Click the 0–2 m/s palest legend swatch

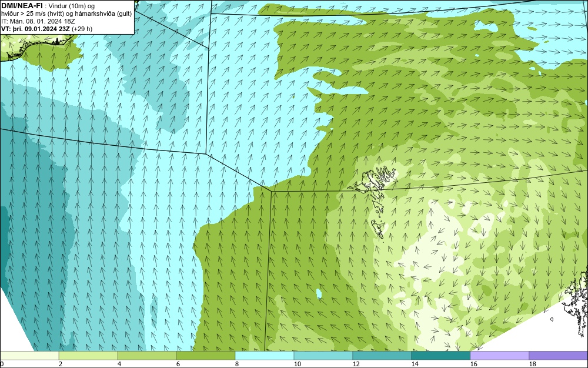(x=29, y=356)
